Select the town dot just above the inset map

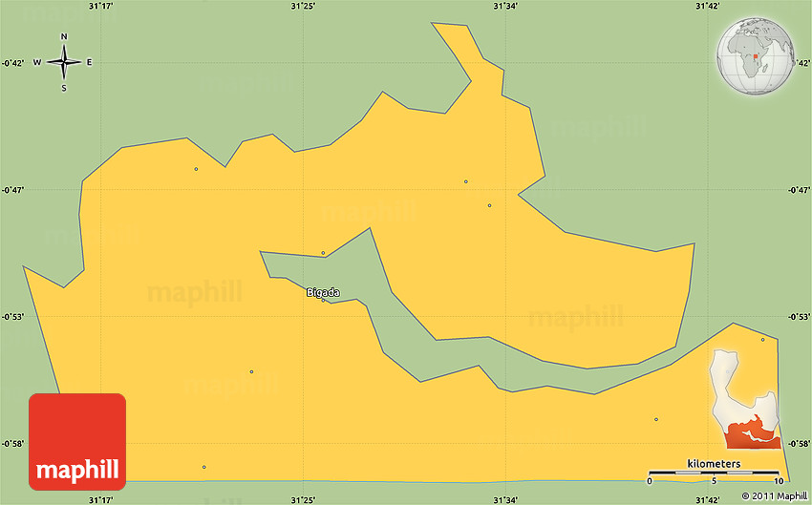tap(762, 339)
